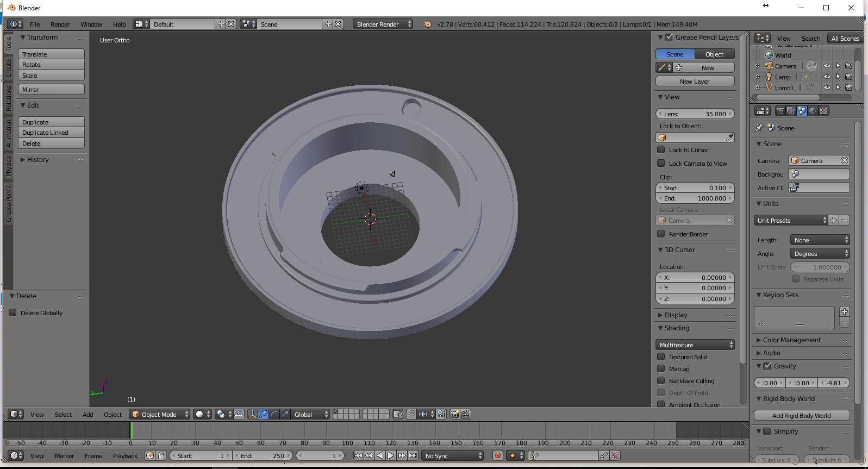Check the Delete Globally option
The width and height of the screenshot is (868, 469).
(13, 313)
